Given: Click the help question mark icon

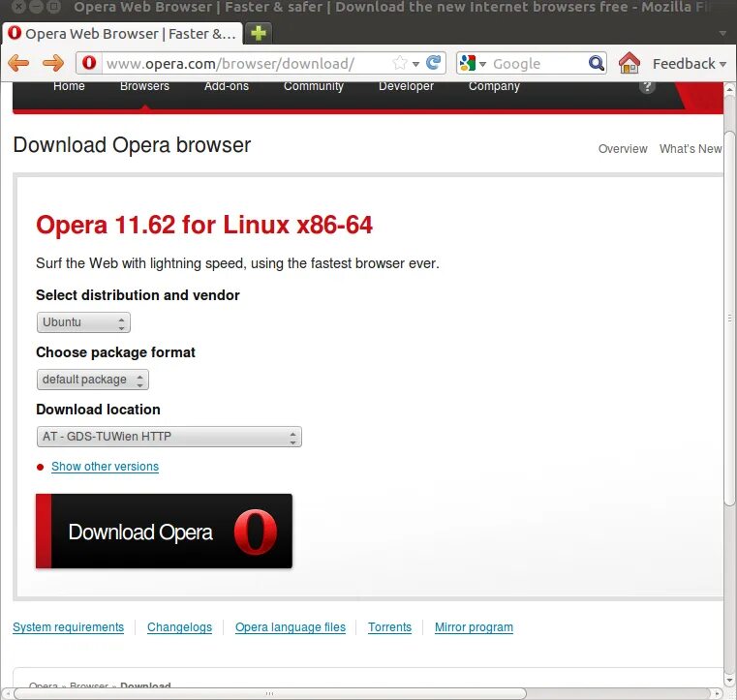Looking at the screenshot, I should [647, 86].
